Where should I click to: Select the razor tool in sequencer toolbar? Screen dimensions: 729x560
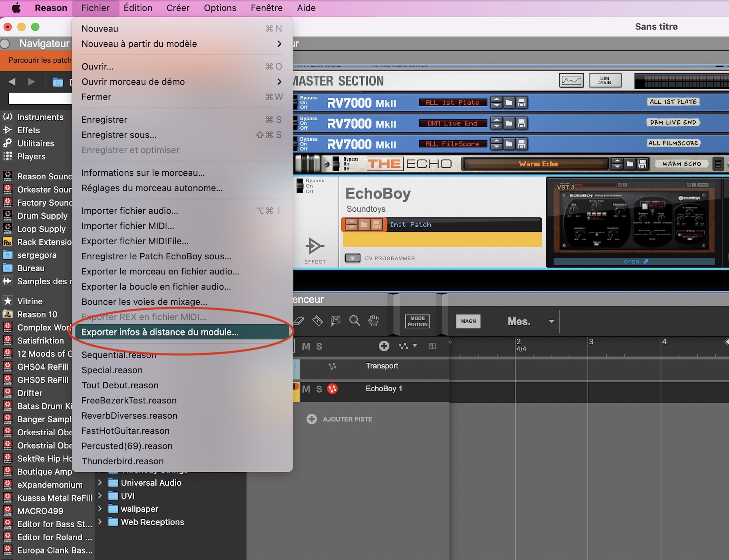[x=318, y=321]
